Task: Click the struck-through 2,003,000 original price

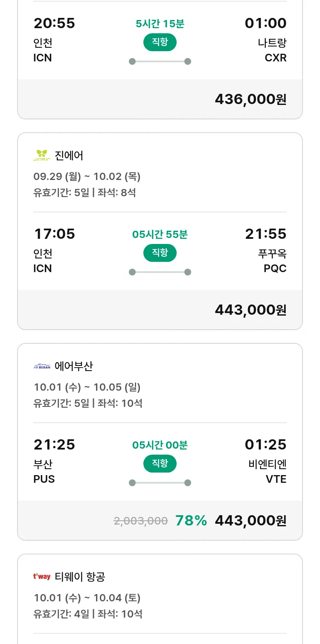Action: tap(140, 521)
